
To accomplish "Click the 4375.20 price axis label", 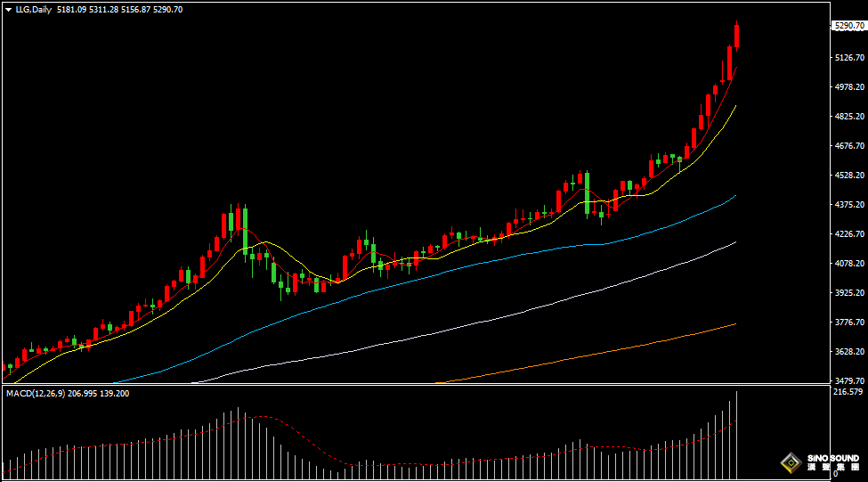I will (x=847, y=205).
